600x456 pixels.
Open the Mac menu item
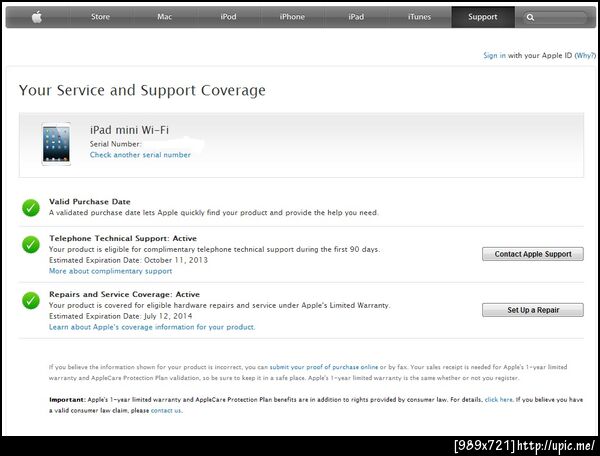pos(164,17)
